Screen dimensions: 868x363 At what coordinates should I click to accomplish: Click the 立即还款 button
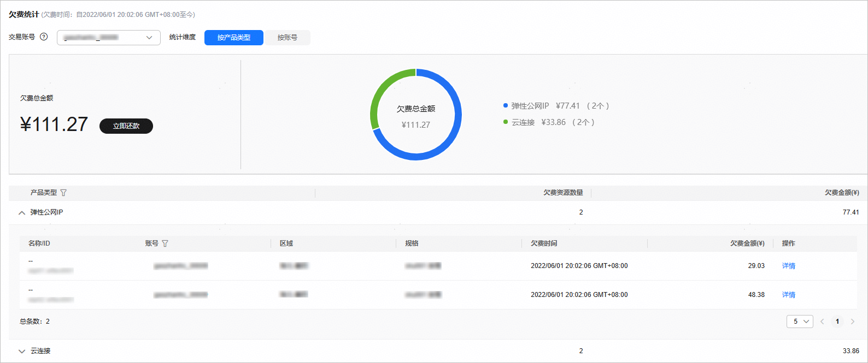coord(126,126)
